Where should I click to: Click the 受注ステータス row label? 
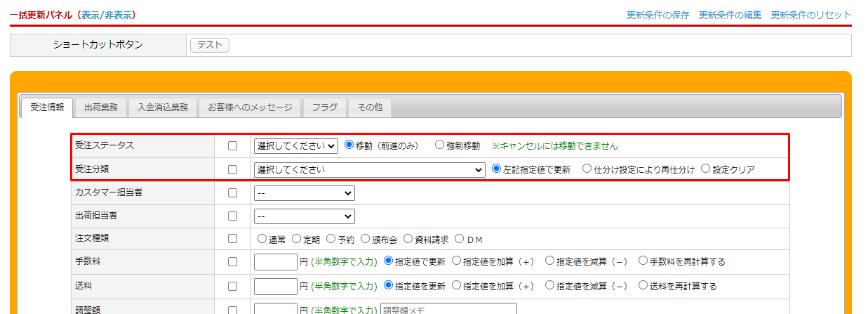point(105,145)
